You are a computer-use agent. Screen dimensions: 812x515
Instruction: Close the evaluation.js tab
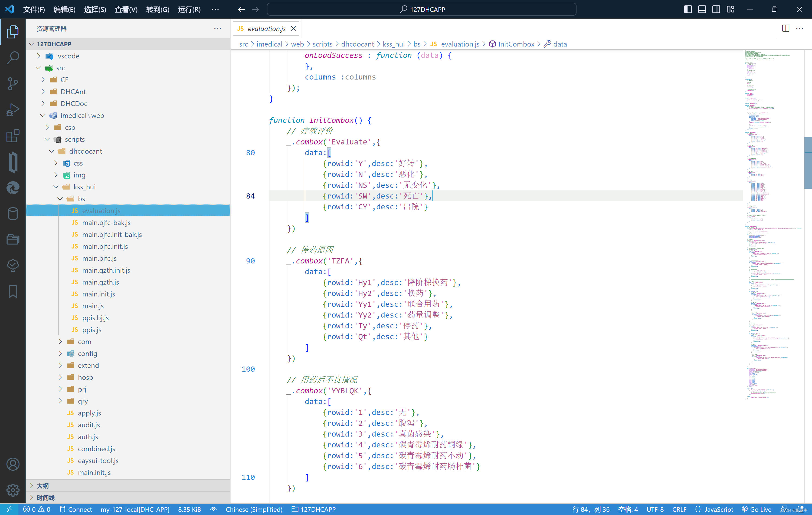[293, 29]
